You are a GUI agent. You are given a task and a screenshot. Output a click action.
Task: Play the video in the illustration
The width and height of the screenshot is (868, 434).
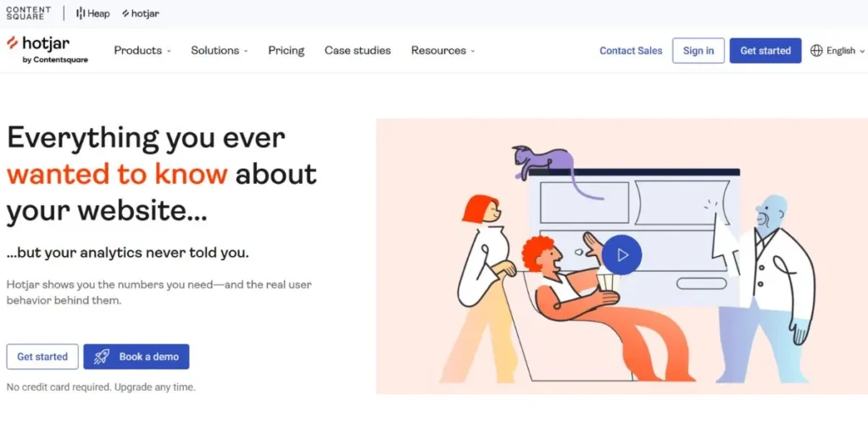[622, 254]
